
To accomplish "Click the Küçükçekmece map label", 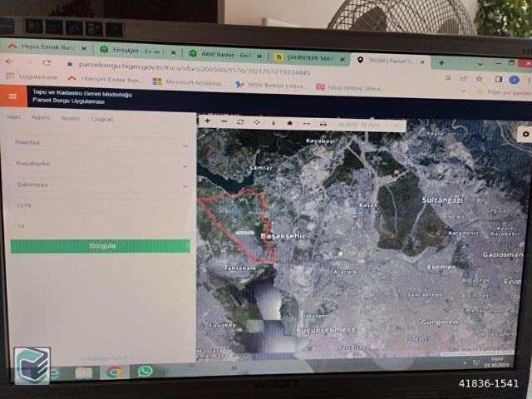I will tap(325, 330).
